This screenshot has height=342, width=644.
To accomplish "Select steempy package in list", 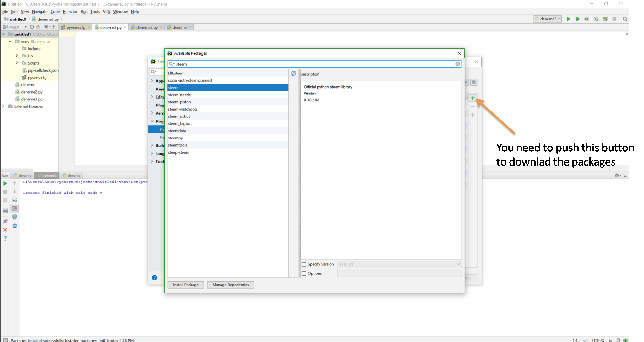I will [228, 138].
